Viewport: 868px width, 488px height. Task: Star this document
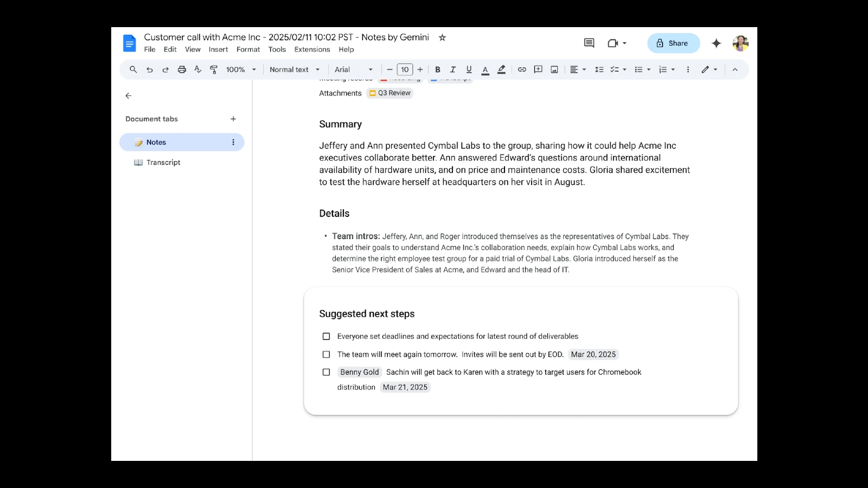(x=442, y=37)
